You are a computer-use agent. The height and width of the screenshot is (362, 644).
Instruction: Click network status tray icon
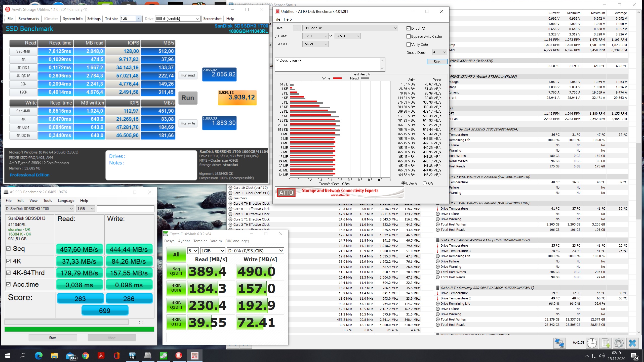(x=594, y=356)
